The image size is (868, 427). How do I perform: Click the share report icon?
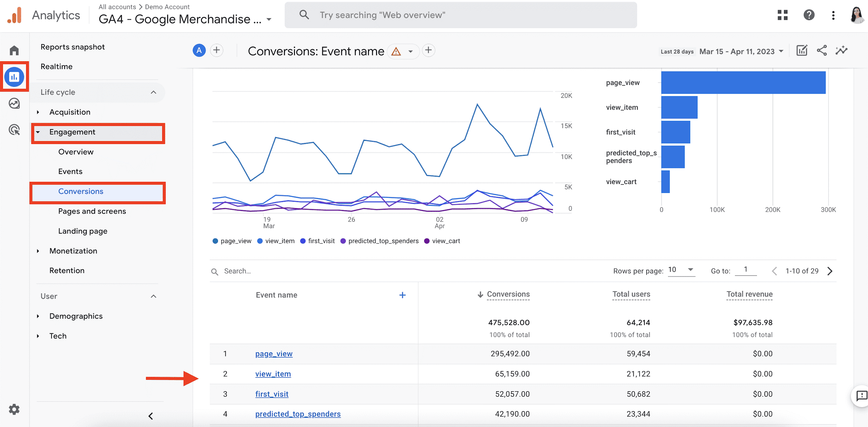pos(822,51)
